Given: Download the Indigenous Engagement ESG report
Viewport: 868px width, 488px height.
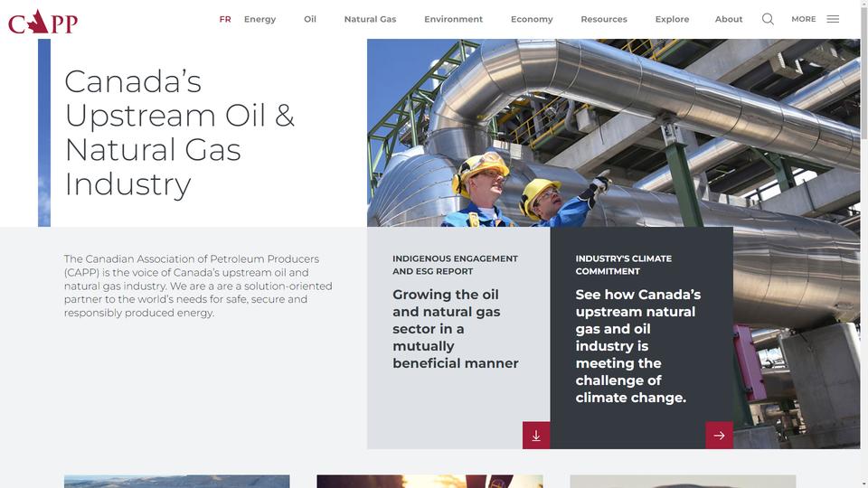Looking at the screenshot, I should pos(536,436).
